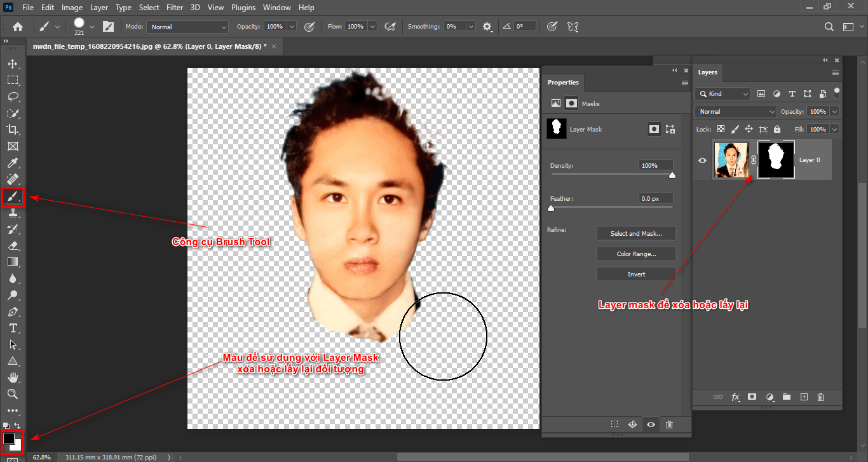Switch to the Layers panel tab
Viewport: 868px width, 462px height.
coord(707,72)
